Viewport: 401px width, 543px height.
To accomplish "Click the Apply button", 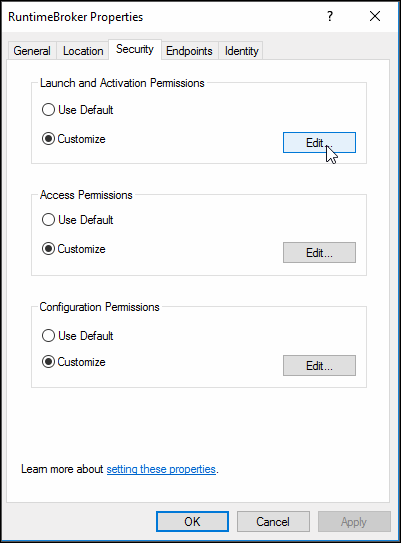I will [x=354, y=522].
